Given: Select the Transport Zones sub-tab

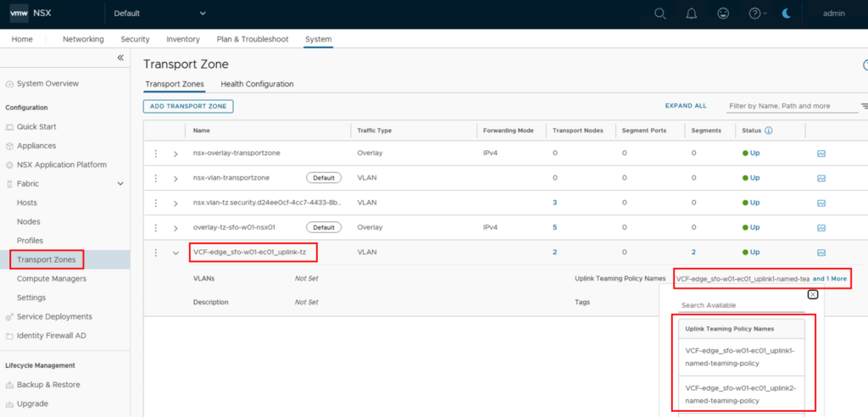Looking at the screenshot, I should tap(175, 84).
